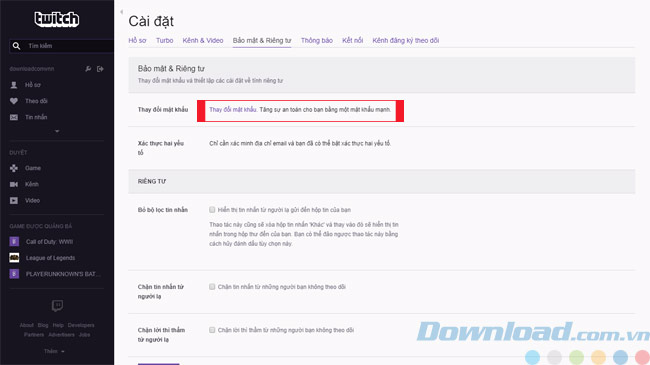Open the Partners footer link
The image size is (650, 365).
pos(34,335)
